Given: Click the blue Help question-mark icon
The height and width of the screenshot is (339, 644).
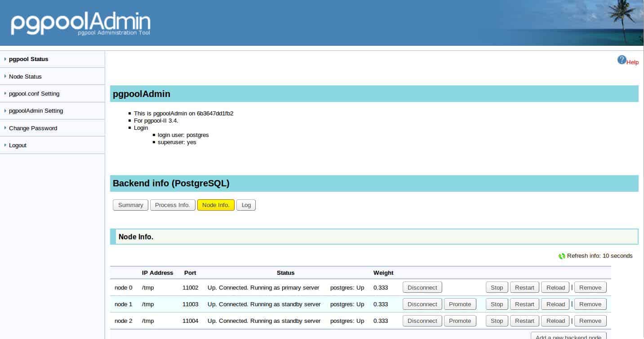Looking at the screenshot, I should click(622, 60).
